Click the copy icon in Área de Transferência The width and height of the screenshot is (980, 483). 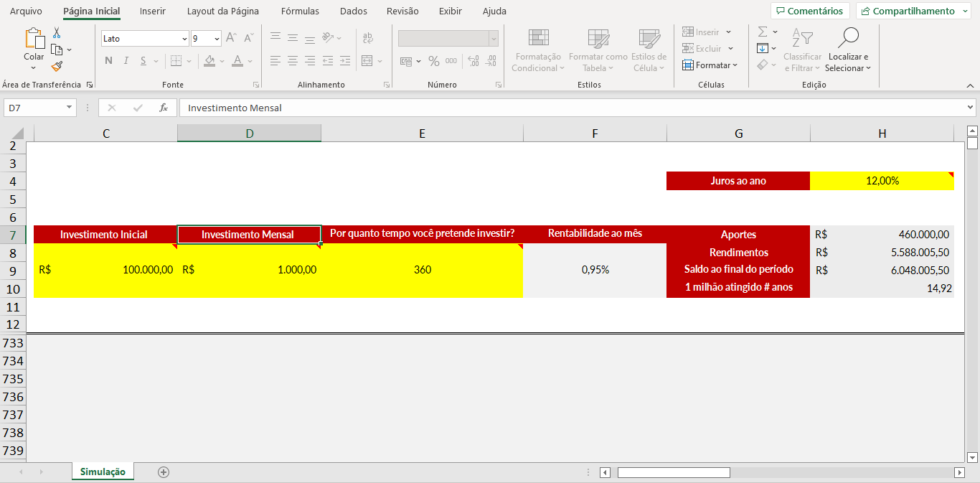(57, 50)
